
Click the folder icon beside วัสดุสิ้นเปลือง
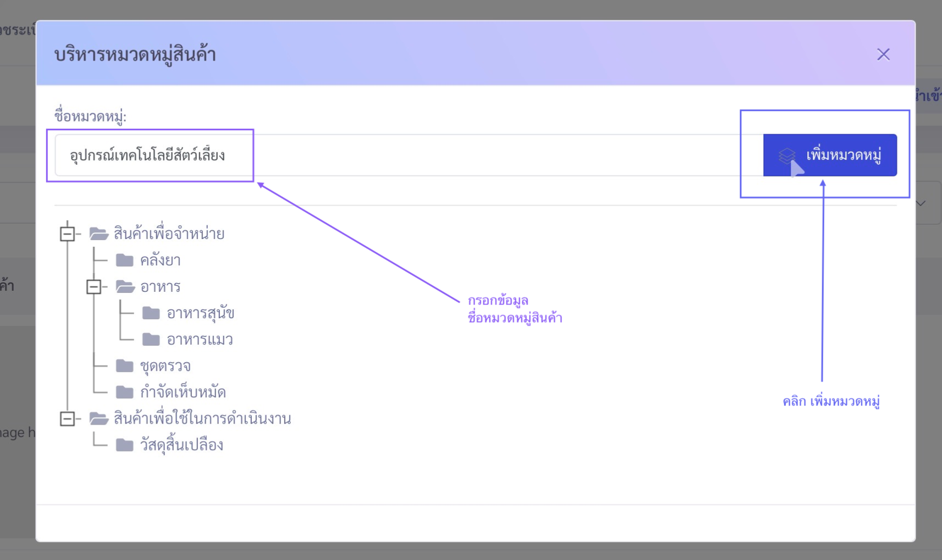coord(125,445)
